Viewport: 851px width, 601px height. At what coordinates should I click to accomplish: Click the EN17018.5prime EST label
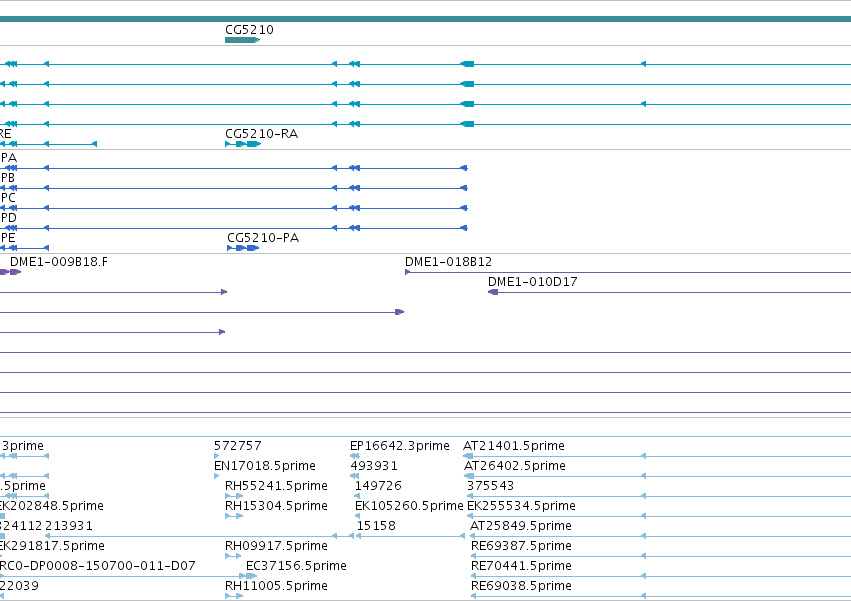265,466
